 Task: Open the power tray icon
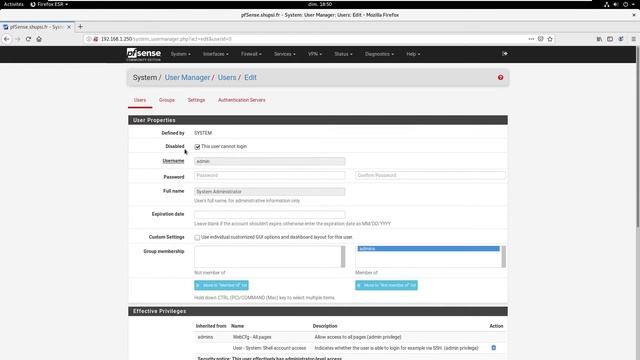coord(625,4)
